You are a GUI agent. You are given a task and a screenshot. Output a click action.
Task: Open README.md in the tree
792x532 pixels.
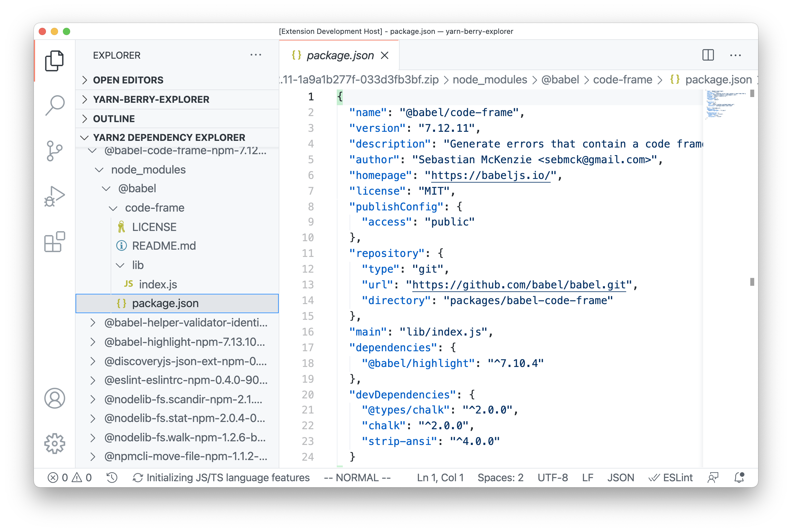tap(164, 246)
